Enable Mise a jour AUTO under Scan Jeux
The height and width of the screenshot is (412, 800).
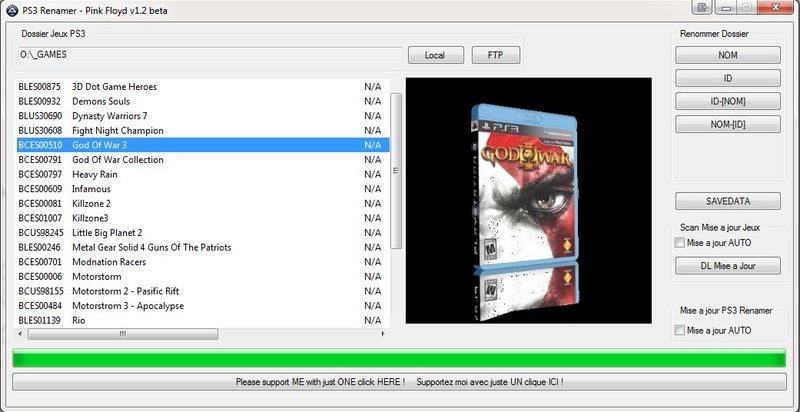tap(679, 243)
